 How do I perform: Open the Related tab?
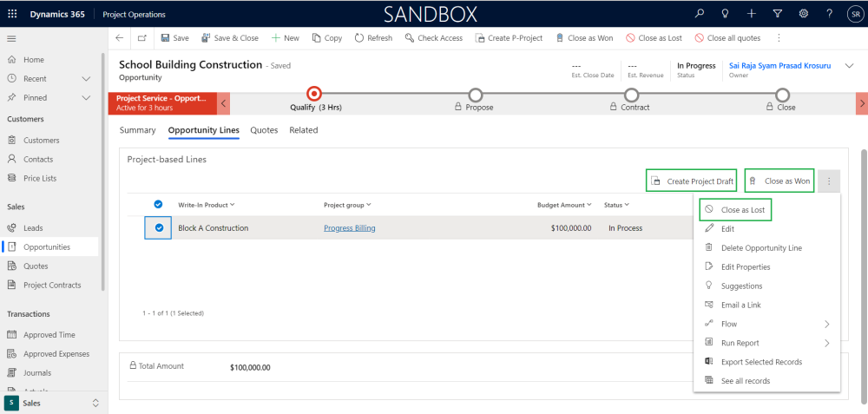(303, 130)
